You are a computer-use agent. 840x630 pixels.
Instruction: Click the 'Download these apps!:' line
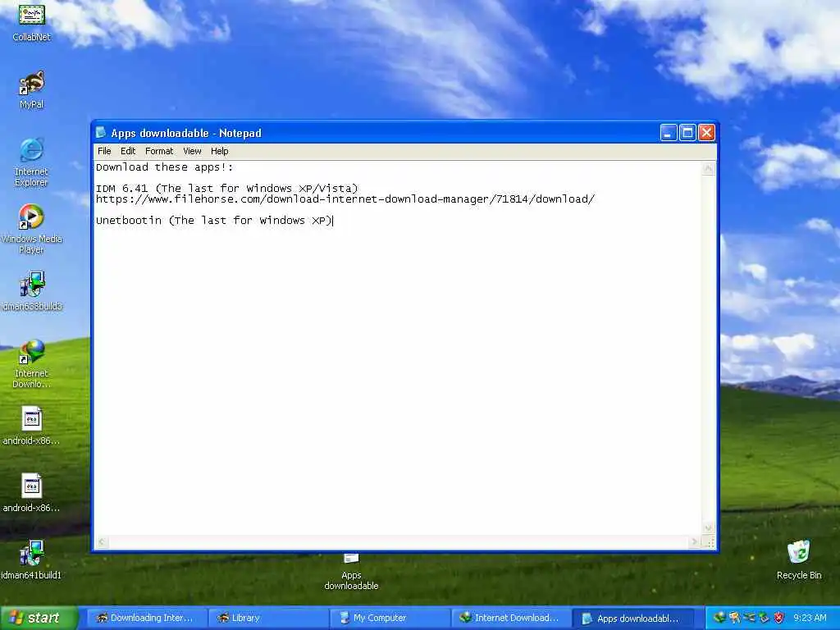[164, 167]
